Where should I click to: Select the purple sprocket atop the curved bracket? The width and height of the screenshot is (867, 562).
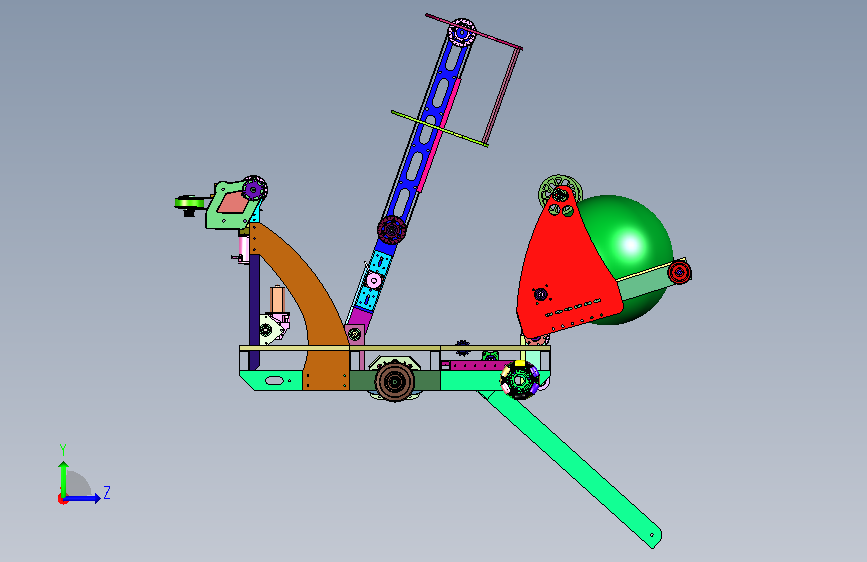(x=254, y=190)
